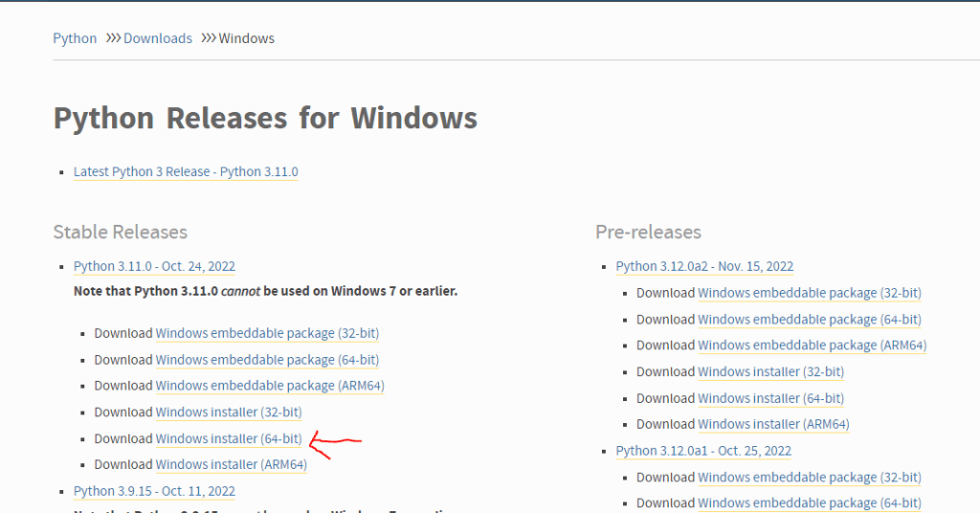The image size is (980, 513).
Task: Download 3.11.0 Windows embeddable package (32-bit)
Action: tap(267, 333)
